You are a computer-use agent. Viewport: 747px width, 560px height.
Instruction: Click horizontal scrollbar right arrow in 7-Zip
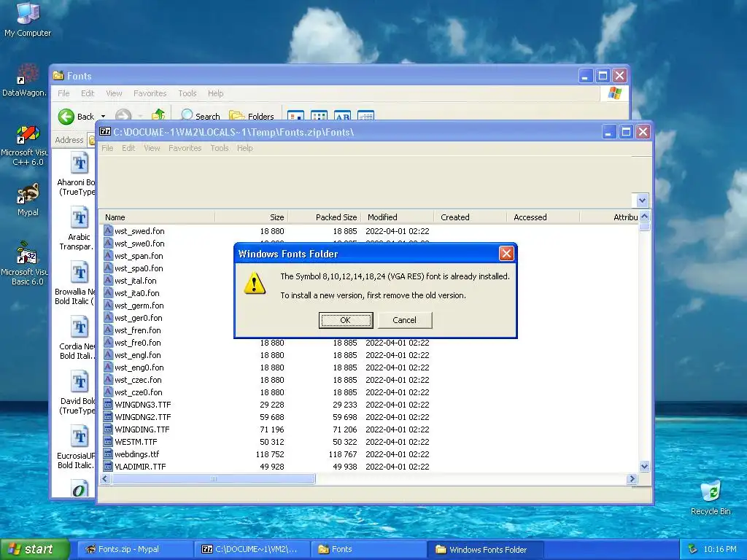632,478
